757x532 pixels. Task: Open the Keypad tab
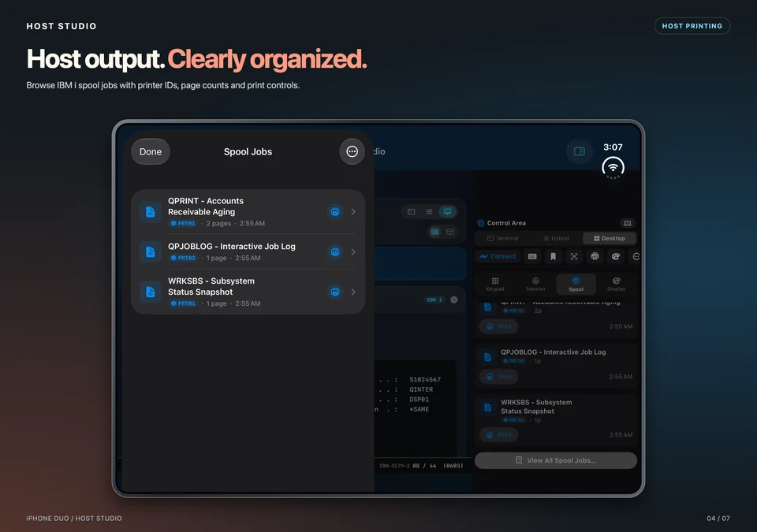[x=495, y=285]
